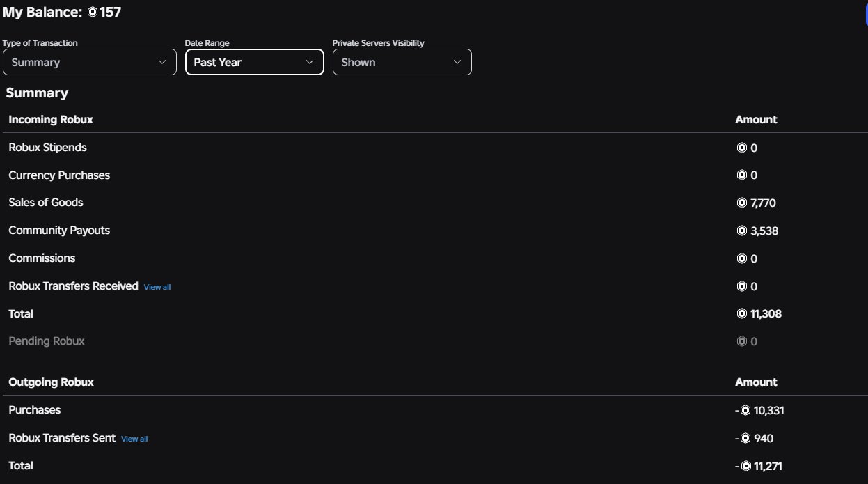
Task: Click the Robux Stipends row label
Action: 48,148
